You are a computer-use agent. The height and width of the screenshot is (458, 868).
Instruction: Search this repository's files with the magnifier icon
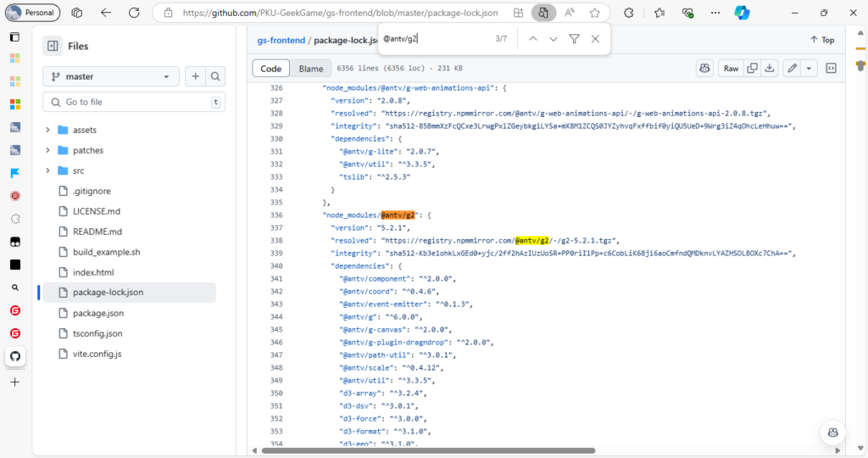tap(215, 76)
